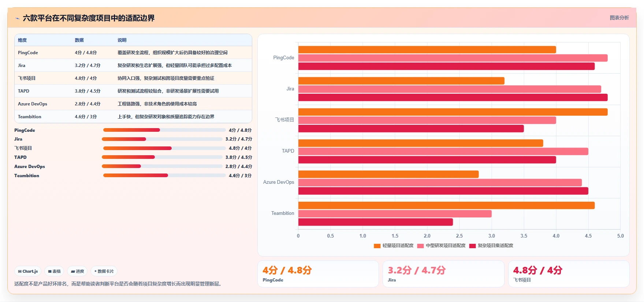The height and width of the screenshot is (302, 644).
Task: Open the PingCode 4分 / 4.8分 data card
Action: click(x=318, y=274)
